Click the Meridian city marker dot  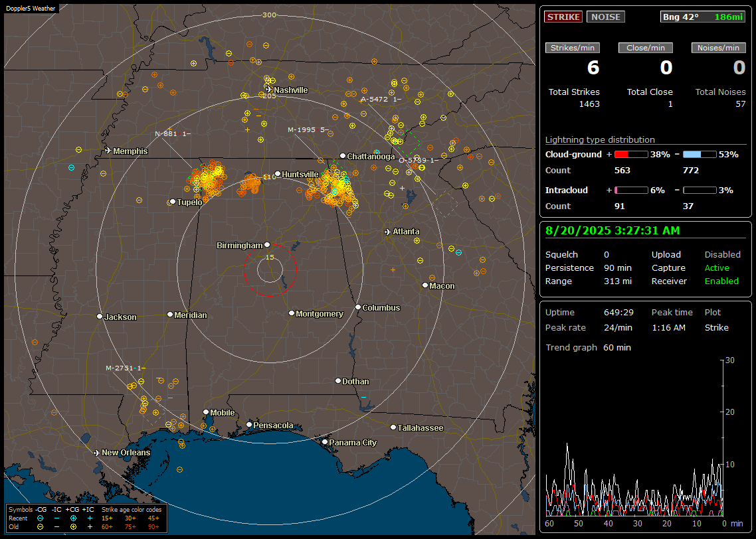(x=169, y=314)
